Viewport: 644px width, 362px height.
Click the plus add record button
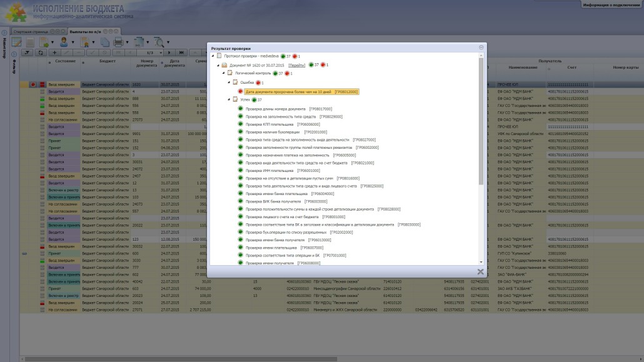coord(54,53)
